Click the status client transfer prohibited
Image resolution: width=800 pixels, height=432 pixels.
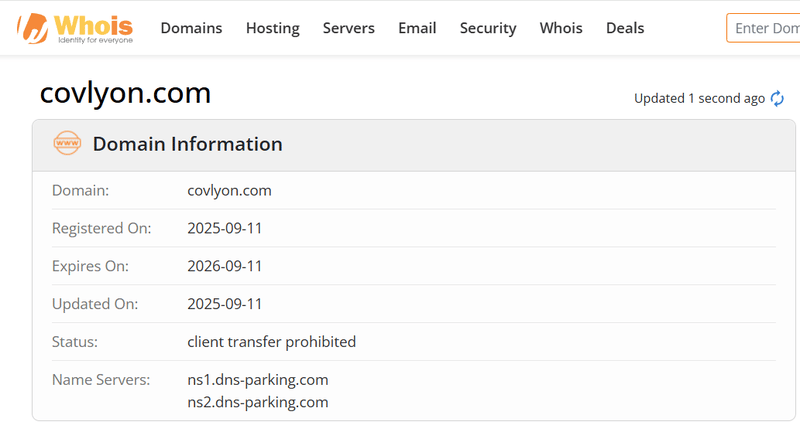271,342
